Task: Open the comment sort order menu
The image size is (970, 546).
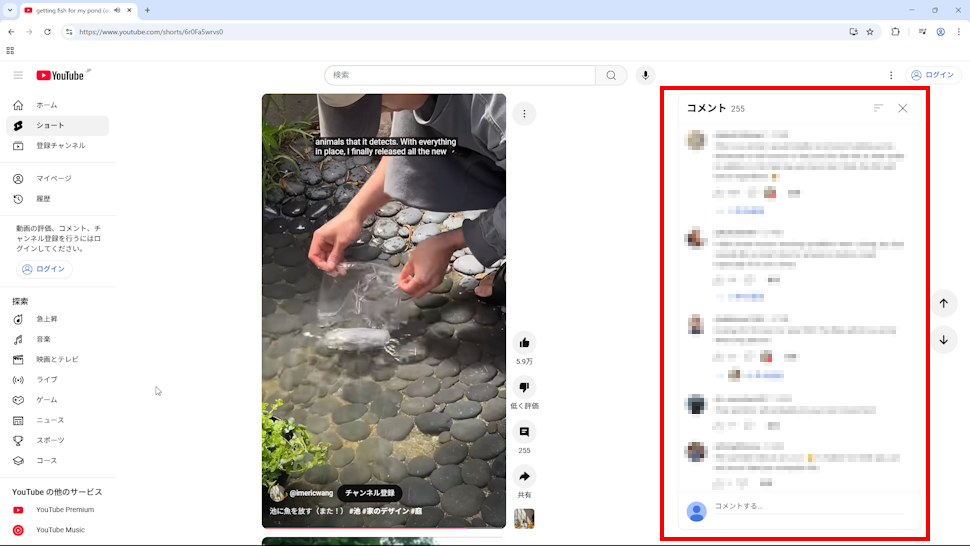Action: [x=878, y=108]
